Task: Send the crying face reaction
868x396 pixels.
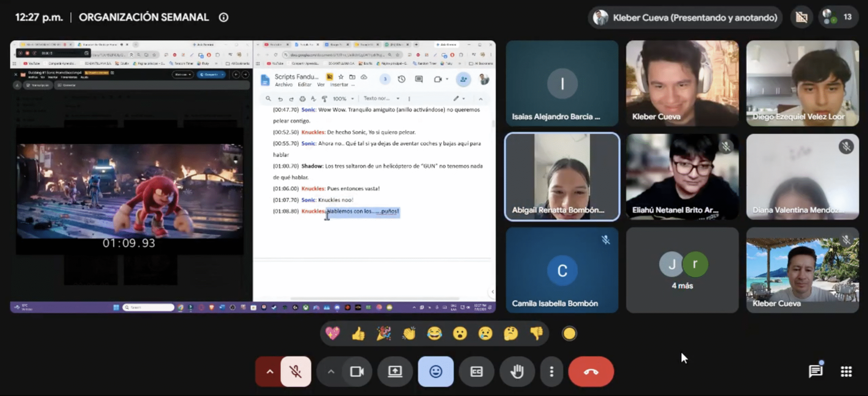Action: pyautogui.click(x=485, y=334)
